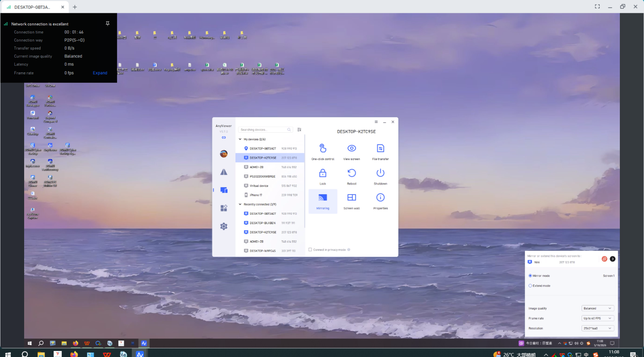Select DESKTOP-BIJIBEN in Recently connected
The image size is (644, 357).
(x=270, y=223)
